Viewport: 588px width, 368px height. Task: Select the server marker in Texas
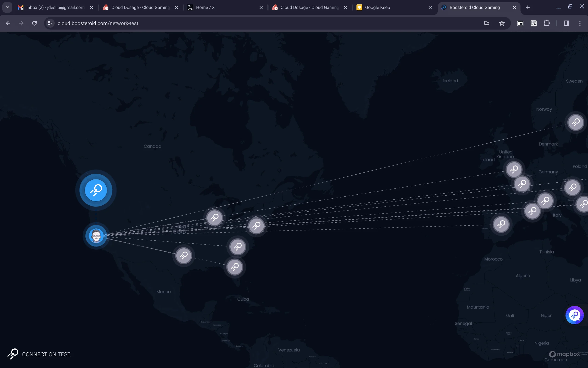pyautogui.click(x=184, y=256)
